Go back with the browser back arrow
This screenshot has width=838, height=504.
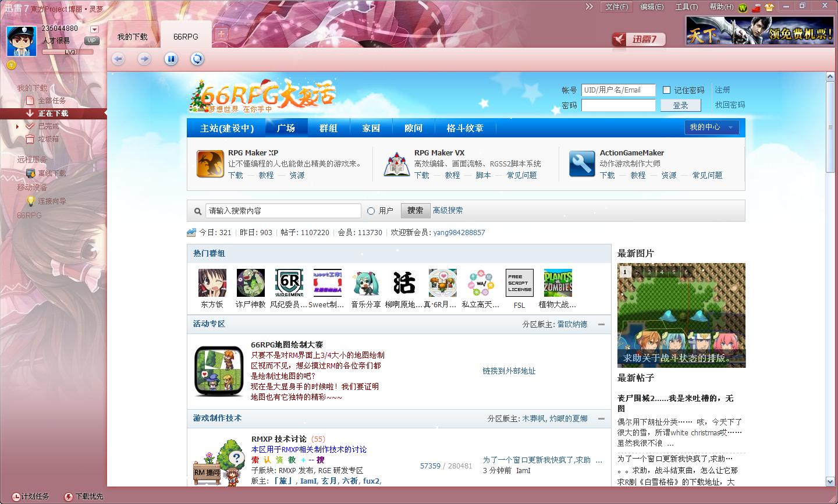pos(118,59)
